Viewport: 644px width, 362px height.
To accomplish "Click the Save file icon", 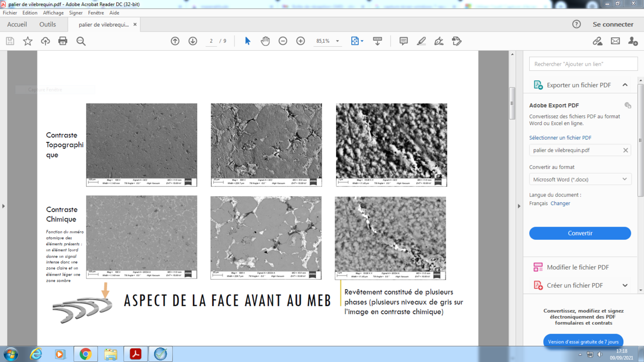I will [x=10, y=41].
